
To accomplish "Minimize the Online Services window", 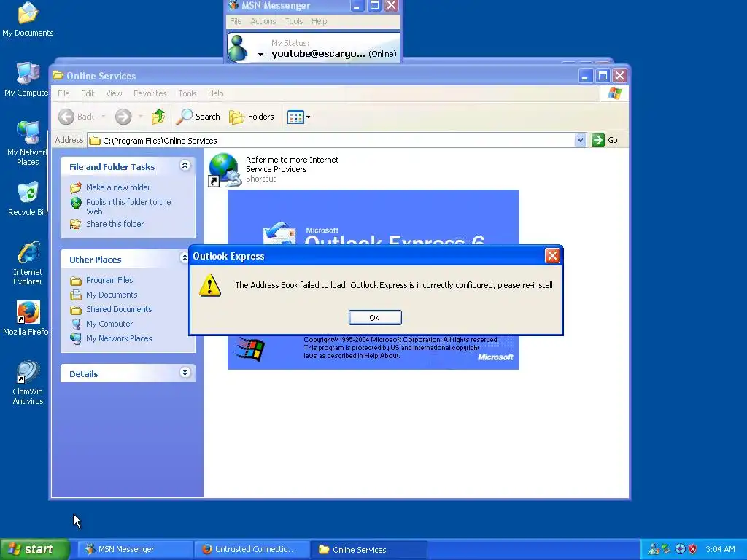I will [586, 76].
